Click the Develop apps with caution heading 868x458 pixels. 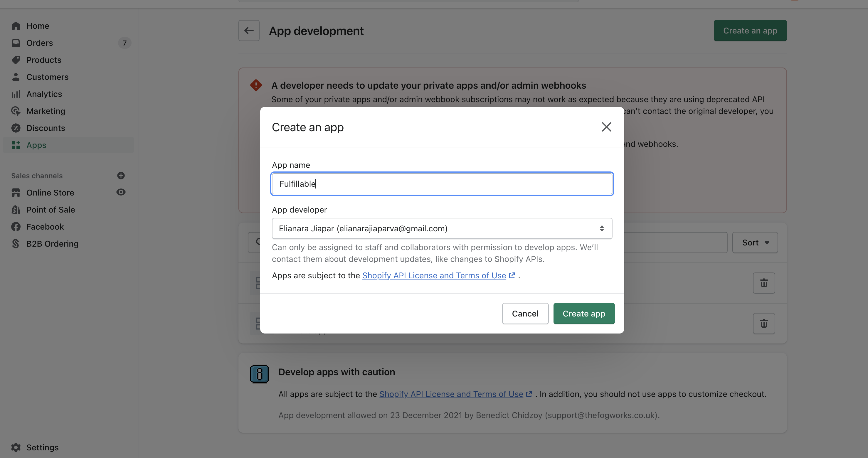point(337,372)
